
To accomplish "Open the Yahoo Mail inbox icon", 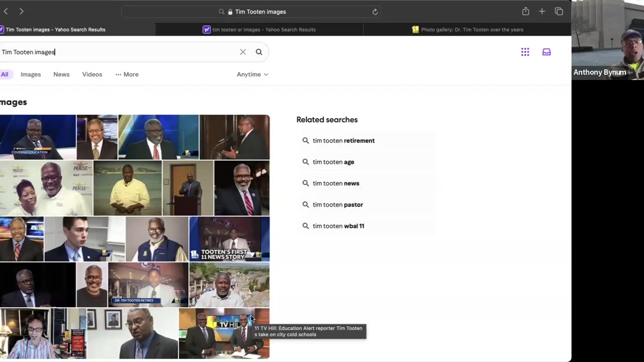I will [x=546, y=52].
